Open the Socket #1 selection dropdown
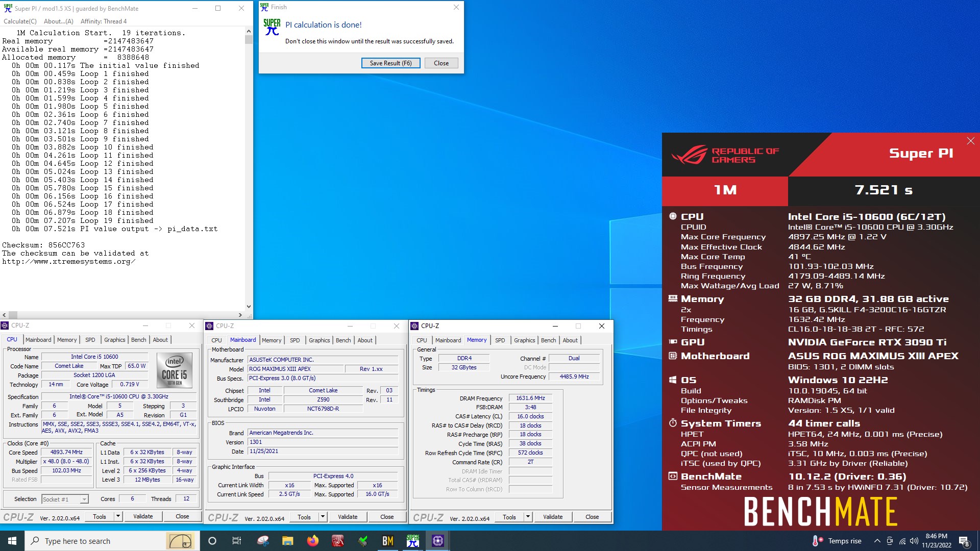Image resolution: width=980 pixels, height=551 pixels. [65, 499]
